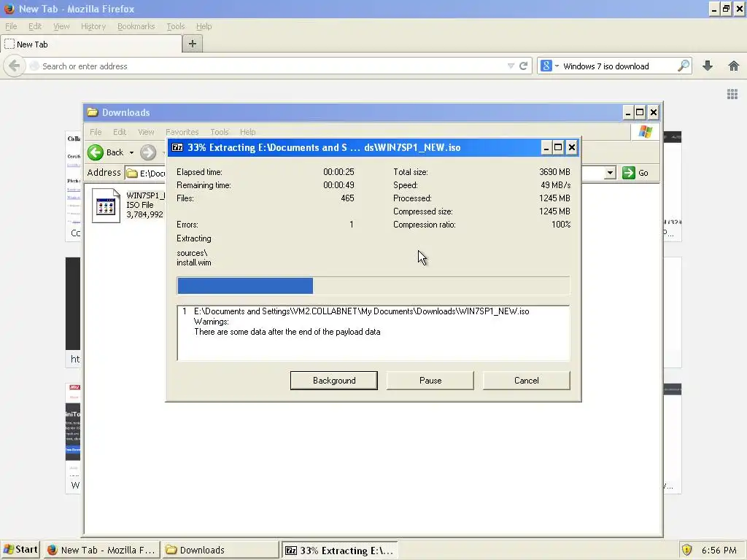Click the security shield tray icon
This screenshot has height=560, width=747.
pos(686,550)
